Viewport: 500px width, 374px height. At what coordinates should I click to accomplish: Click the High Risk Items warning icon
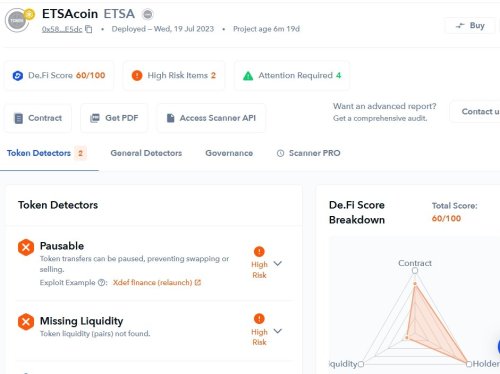[137, 76]
